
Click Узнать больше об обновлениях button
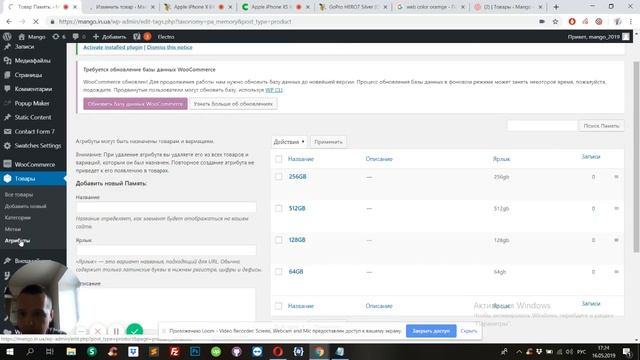click(233, 104)
